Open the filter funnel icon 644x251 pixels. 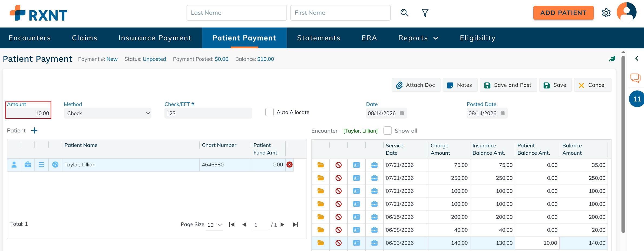coord(425,13)
